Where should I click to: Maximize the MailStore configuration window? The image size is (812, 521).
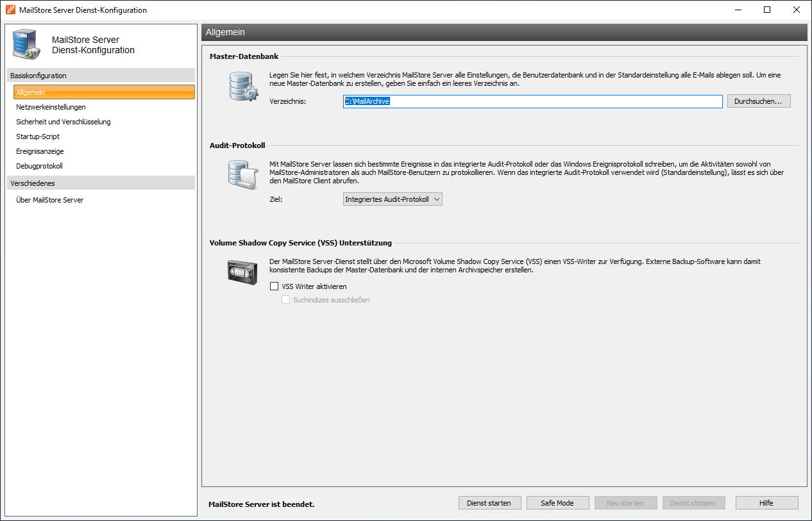pos(767,10)
